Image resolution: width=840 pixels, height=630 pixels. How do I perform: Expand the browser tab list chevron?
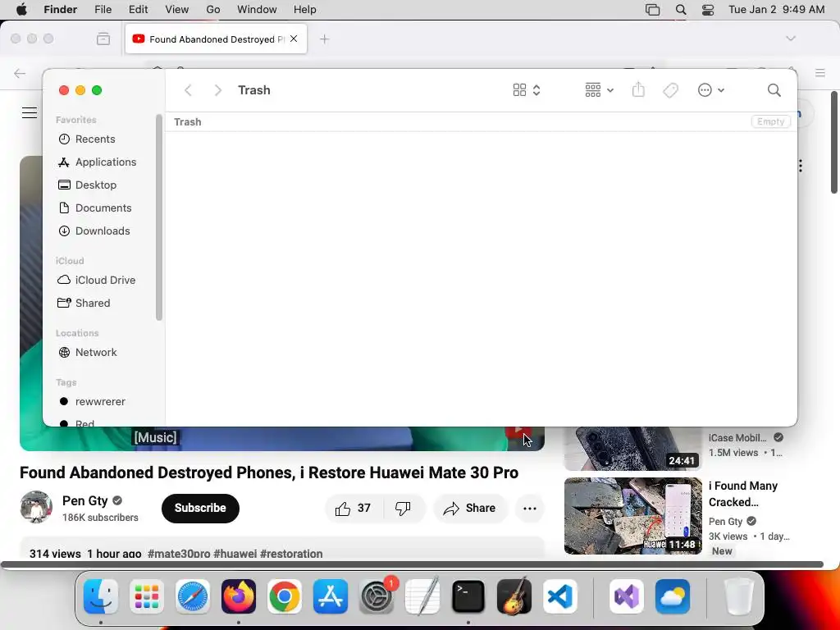(791, 39)
